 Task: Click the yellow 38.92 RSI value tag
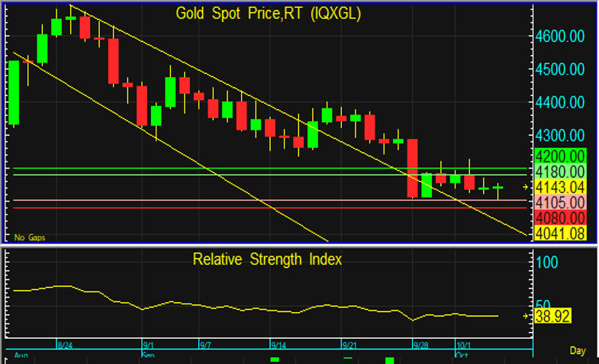pos(552,316)
